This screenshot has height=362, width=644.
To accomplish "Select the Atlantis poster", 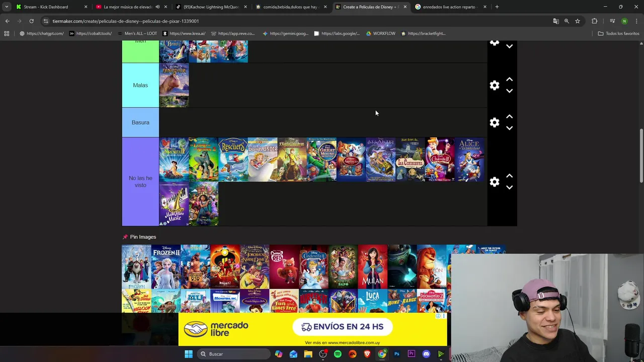I will point(380,159).
